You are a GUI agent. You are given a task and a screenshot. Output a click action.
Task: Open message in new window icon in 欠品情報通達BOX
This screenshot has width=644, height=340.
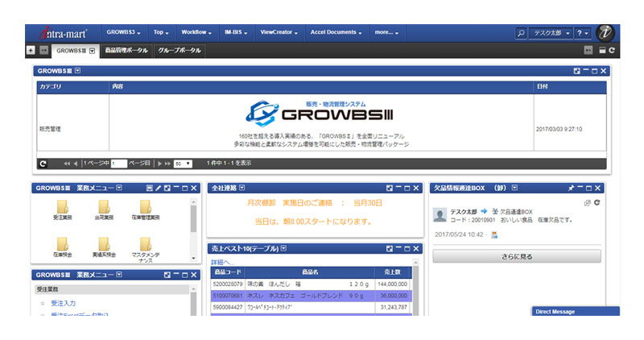tap(588, 203)
